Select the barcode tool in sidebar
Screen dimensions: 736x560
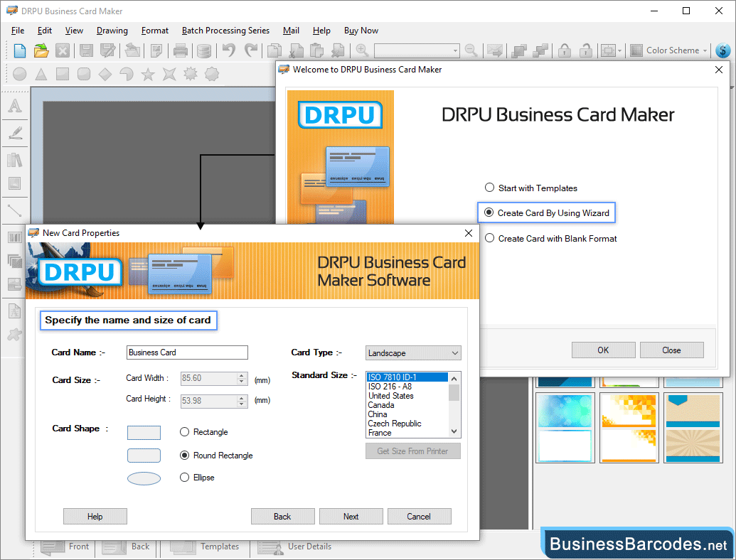click(15, 237)
